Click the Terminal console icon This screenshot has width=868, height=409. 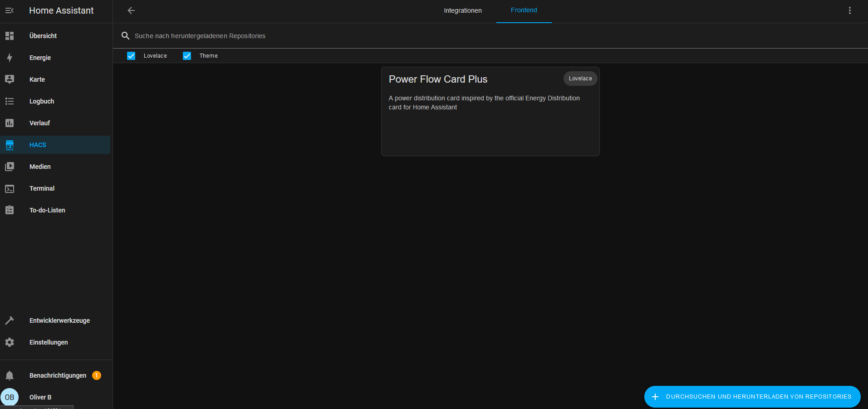click(10, 188)
